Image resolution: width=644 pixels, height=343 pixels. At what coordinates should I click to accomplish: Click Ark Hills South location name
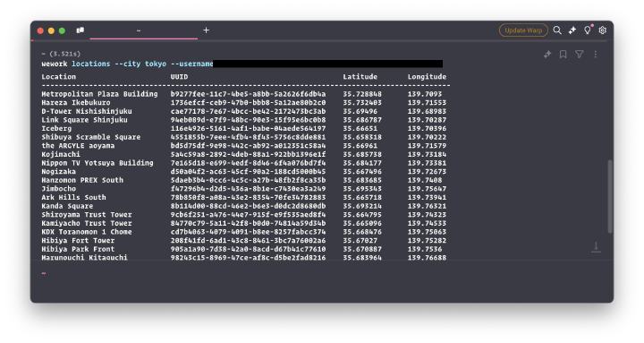click(73, 197)
